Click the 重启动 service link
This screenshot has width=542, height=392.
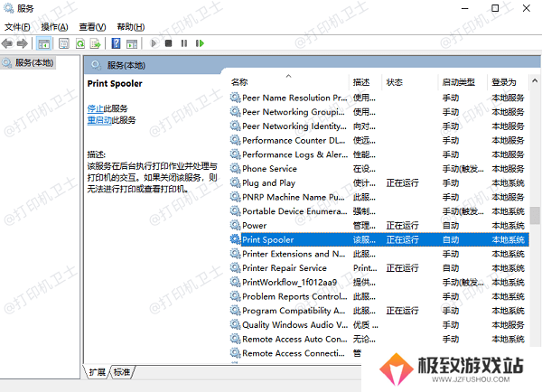coord(99,120)
